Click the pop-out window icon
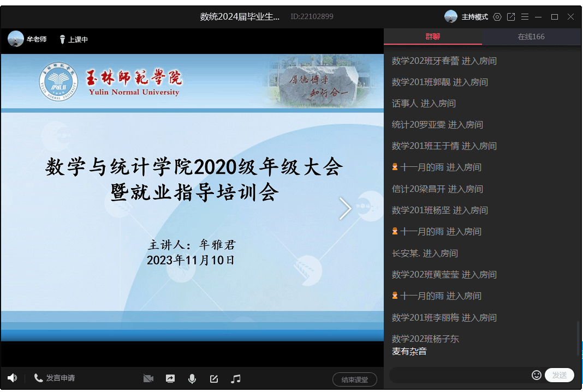The image size is (583, 392). tap(511, 17)
